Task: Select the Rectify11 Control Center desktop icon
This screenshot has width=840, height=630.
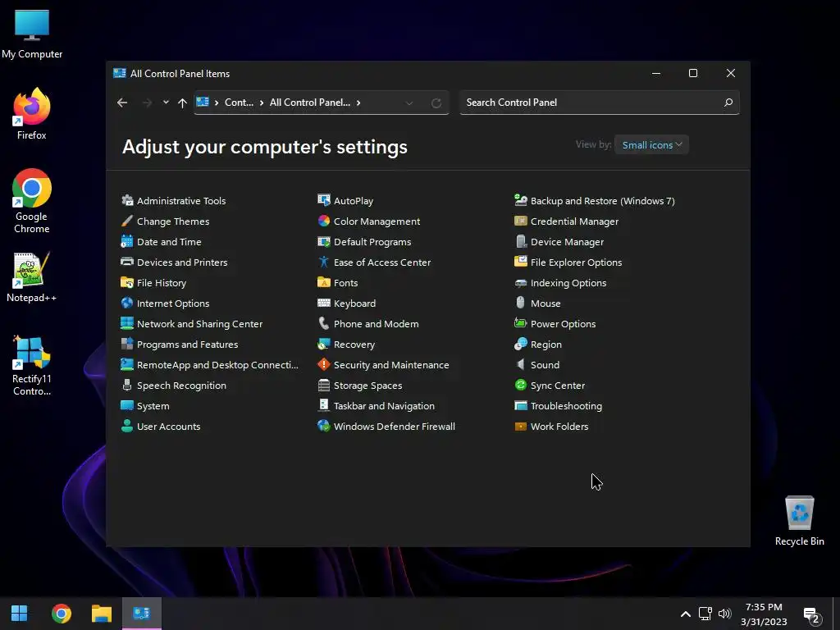Action: [x=32, y=365]
